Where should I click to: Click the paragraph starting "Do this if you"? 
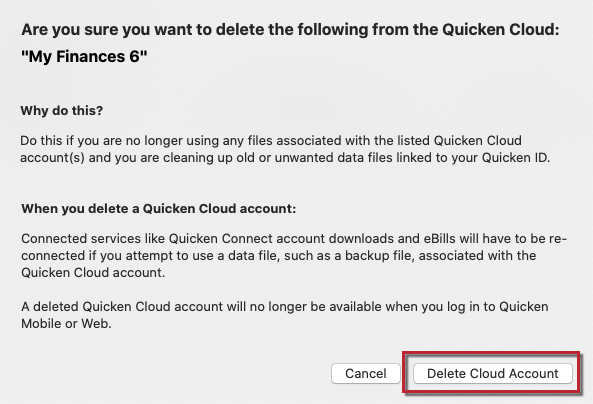[285, 149]
